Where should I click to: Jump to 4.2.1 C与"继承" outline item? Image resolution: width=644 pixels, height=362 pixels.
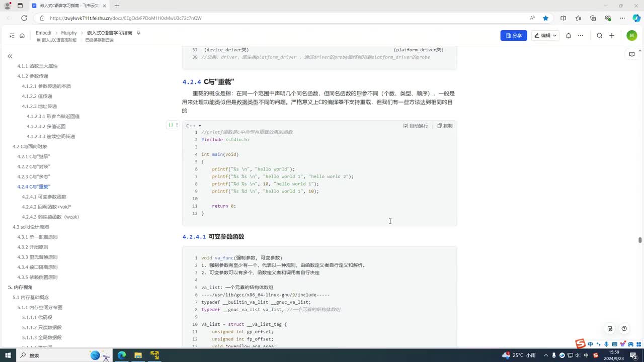[34, 156]
